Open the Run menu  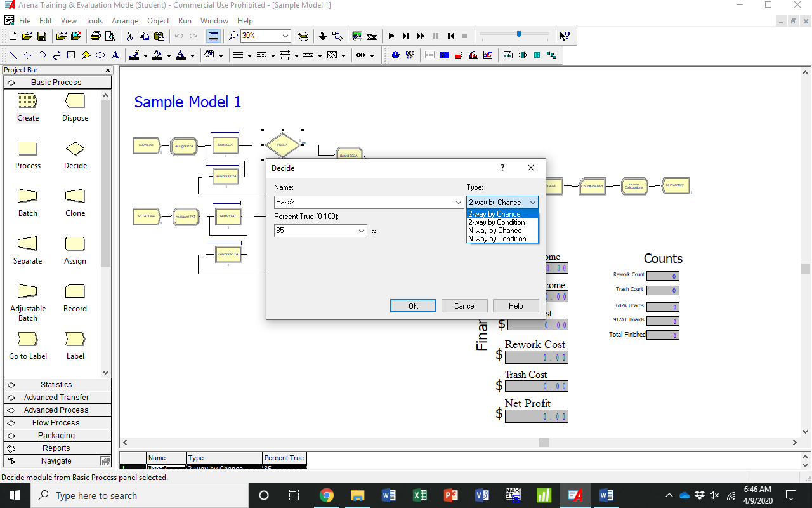click(x=185, y=21)
